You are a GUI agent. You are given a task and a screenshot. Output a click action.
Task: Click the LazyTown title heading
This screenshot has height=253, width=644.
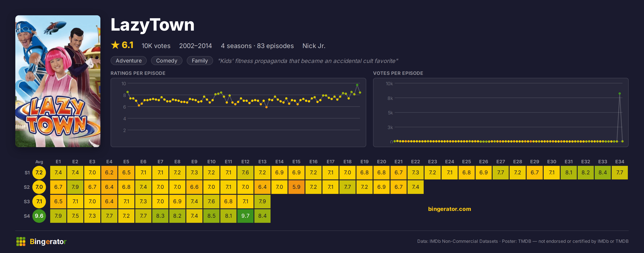pos(152,25)
